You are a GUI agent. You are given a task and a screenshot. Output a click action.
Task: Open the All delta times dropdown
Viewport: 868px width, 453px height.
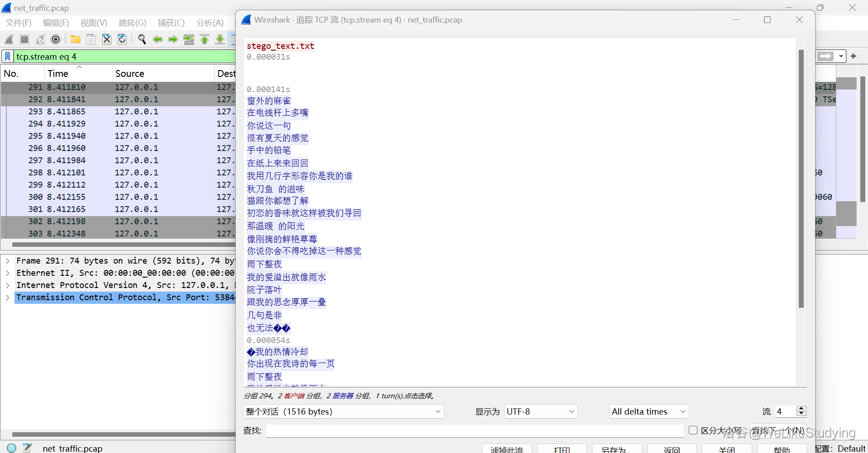(649, 411)
